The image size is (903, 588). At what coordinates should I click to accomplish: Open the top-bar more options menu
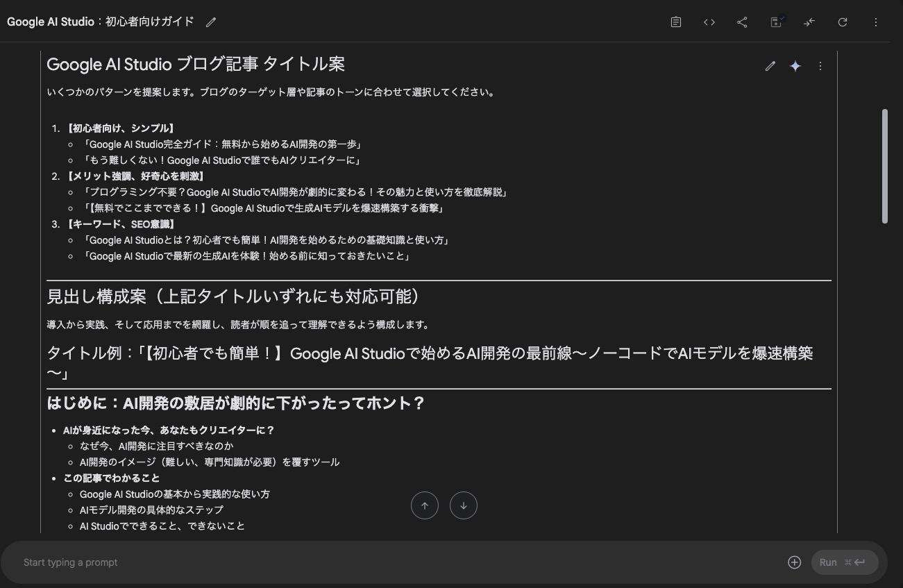pos(876,22)
